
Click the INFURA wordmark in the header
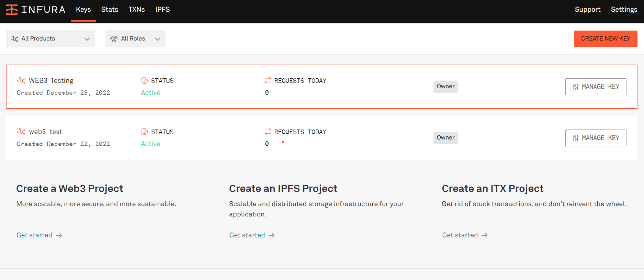point(43,10)
